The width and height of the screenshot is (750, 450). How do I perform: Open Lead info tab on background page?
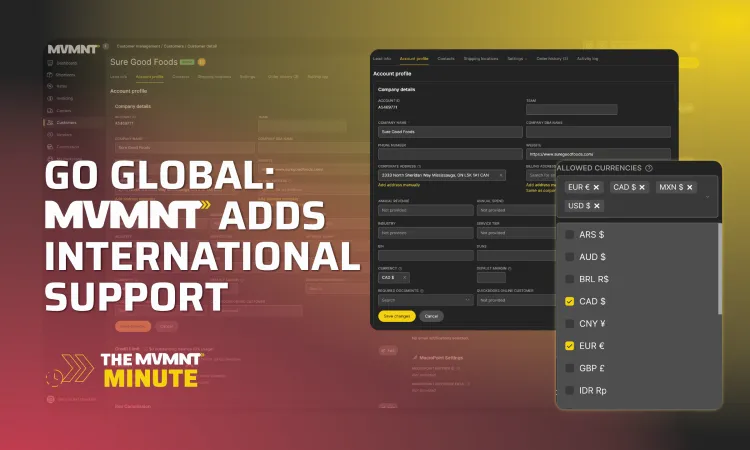pyautogui.click(x=119, y=77)
